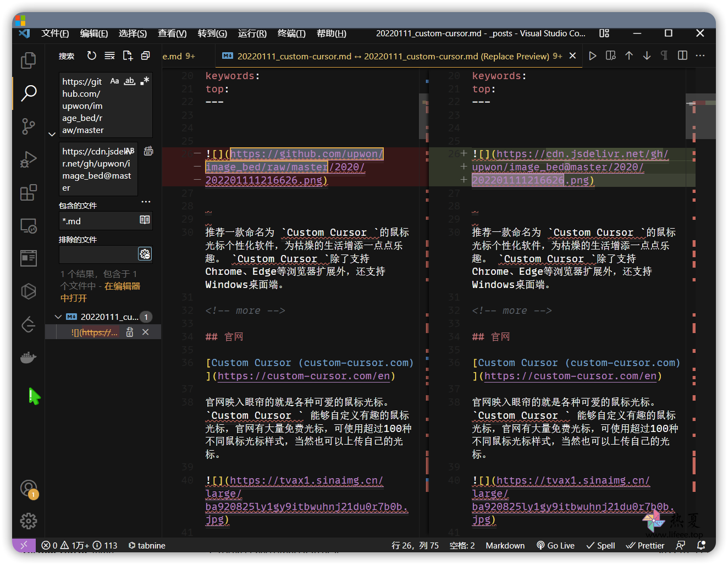The width and height of the screenshot is (728, 565).
Task: Open the Manage gear in activity bar
Action: click(29, 520)
